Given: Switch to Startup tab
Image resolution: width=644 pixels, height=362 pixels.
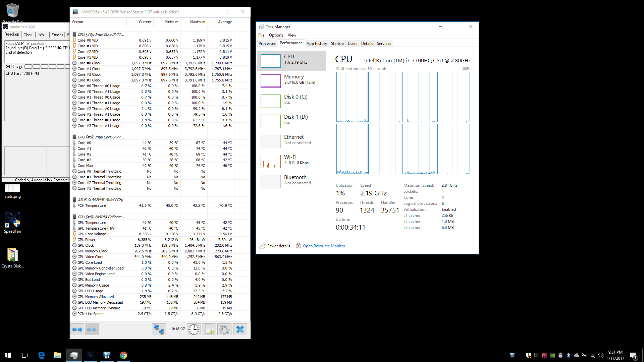Looking at the screenshot, I should click(337, 44).
